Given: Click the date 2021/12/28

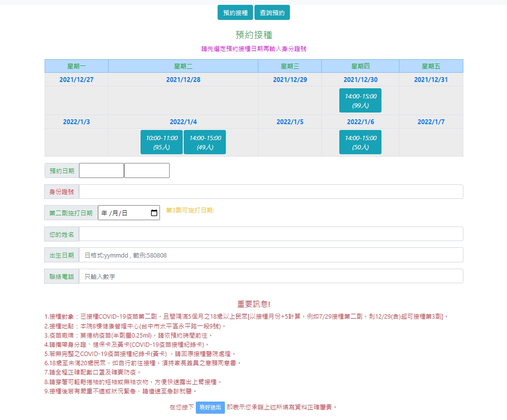Looking at the screenshot, I should click(x=183, y=80).
